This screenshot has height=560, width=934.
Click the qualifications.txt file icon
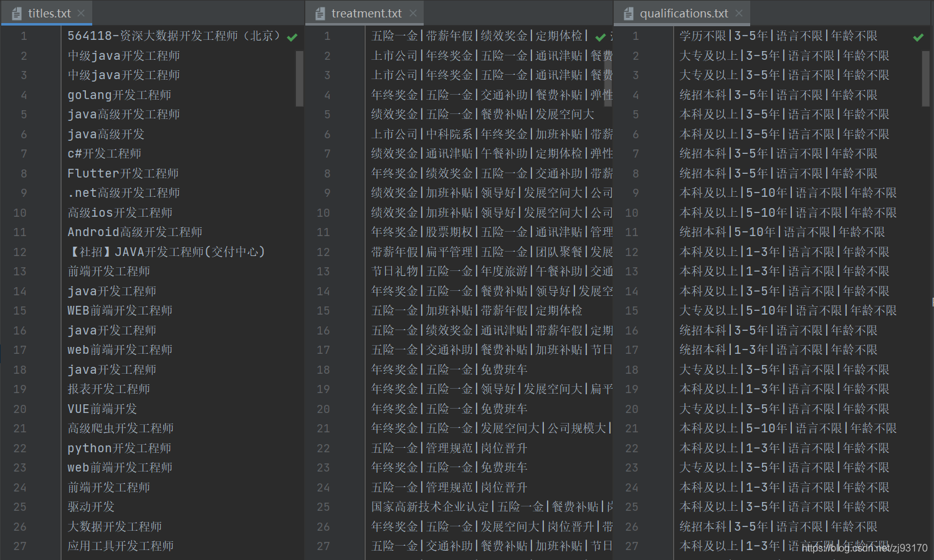click(629, 13)
